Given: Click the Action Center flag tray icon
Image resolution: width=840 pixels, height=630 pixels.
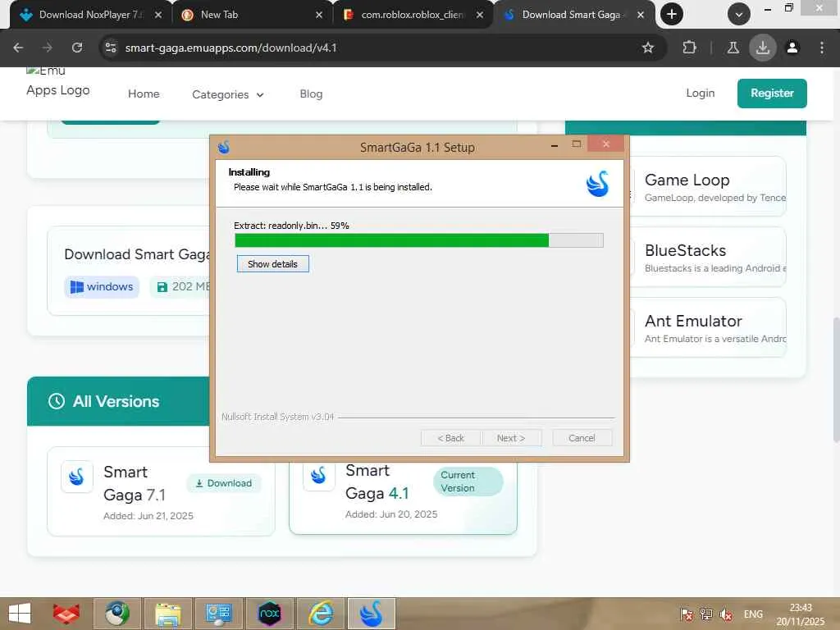Looking at the screenshot, I should 687,615.
